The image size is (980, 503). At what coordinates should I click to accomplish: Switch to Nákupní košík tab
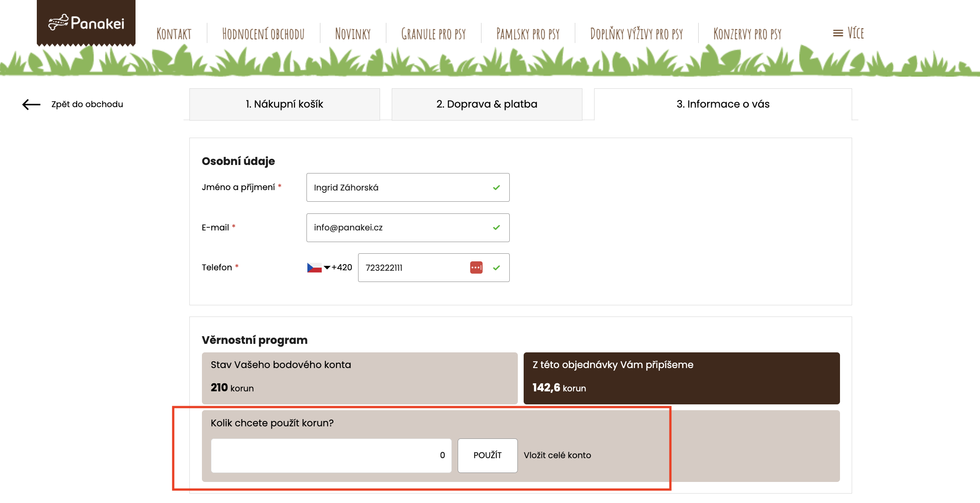(x=284, y=104)
